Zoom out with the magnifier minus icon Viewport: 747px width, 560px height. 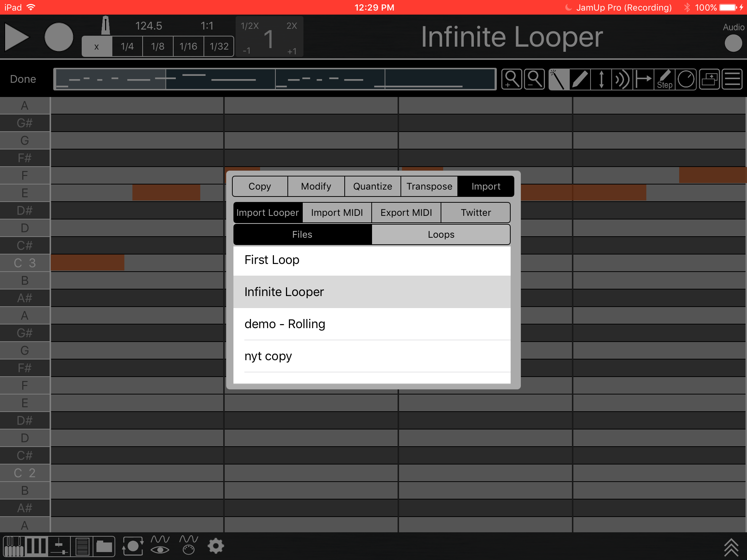tap(534, 79)
